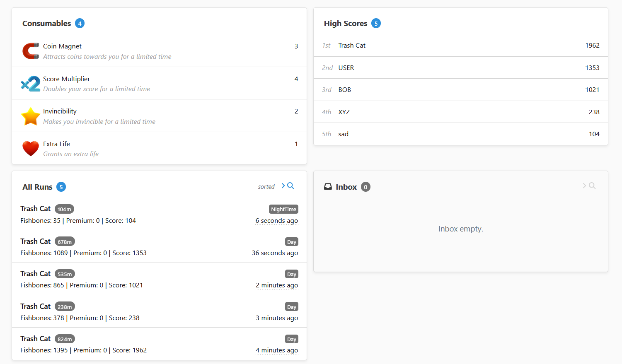
Task: Click the '4 minutes ago' timestamp link
Action: (x=276, y=350)
